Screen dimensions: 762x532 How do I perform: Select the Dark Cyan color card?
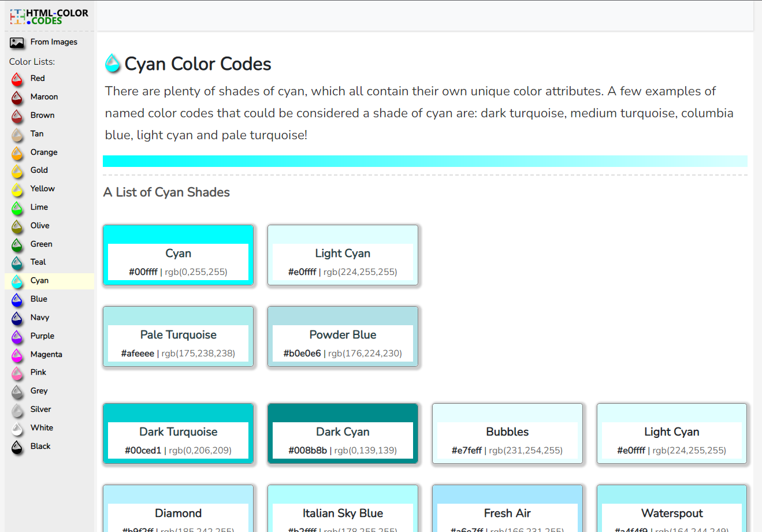click(343, 433)
